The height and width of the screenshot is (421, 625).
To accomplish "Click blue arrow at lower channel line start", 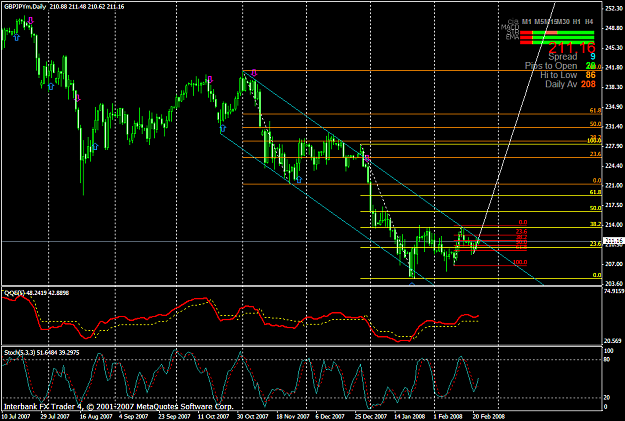I will pos(223,128).
